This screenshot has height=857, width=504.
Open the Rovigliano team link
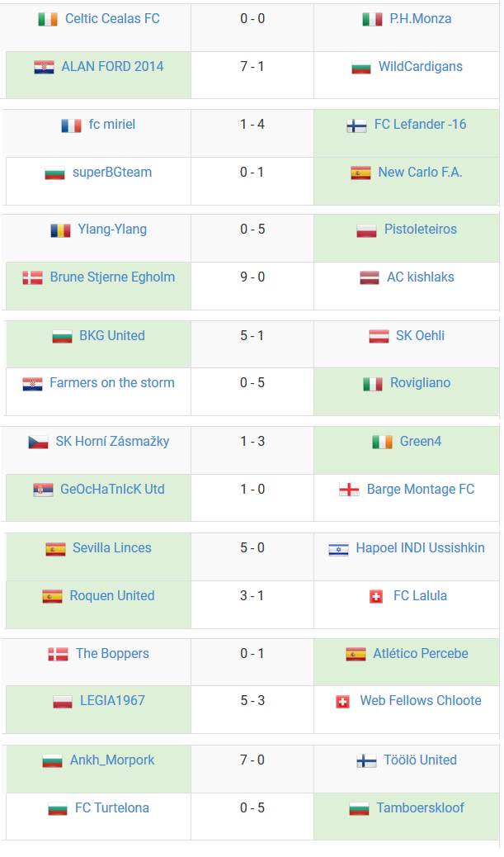coord(421,383)
